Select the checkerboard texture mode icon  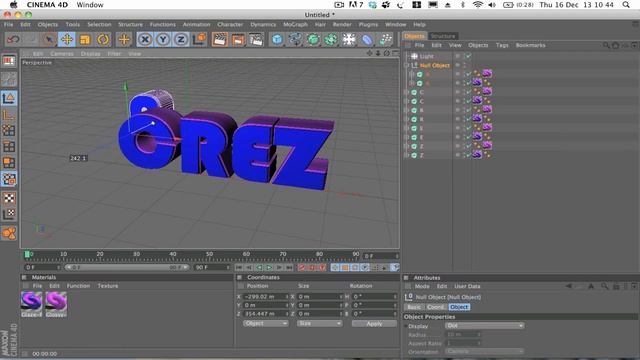[x=9, y=198]
